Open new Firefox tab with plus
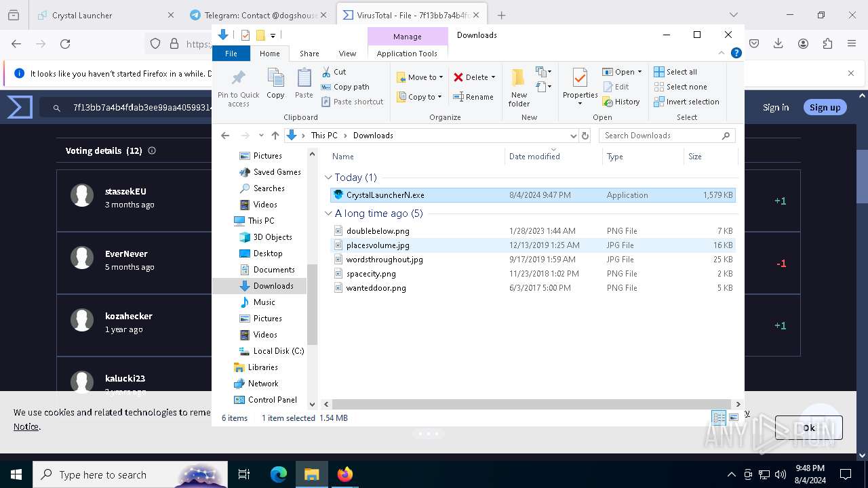Screen dimensions: 868x488 pyautogui.click(x=501, y=15)
